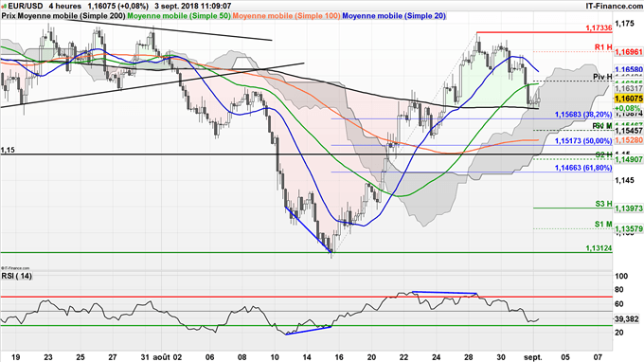Click the S3 H support label

(x=604, y=204)
